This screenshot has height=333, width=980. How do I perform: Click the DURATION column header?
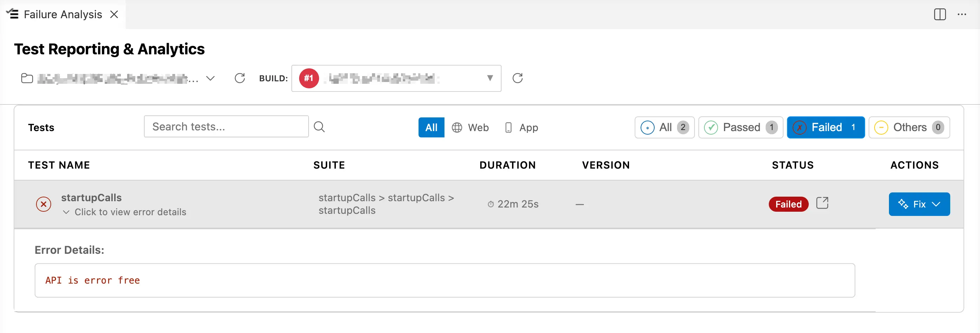tap(508, 165)
